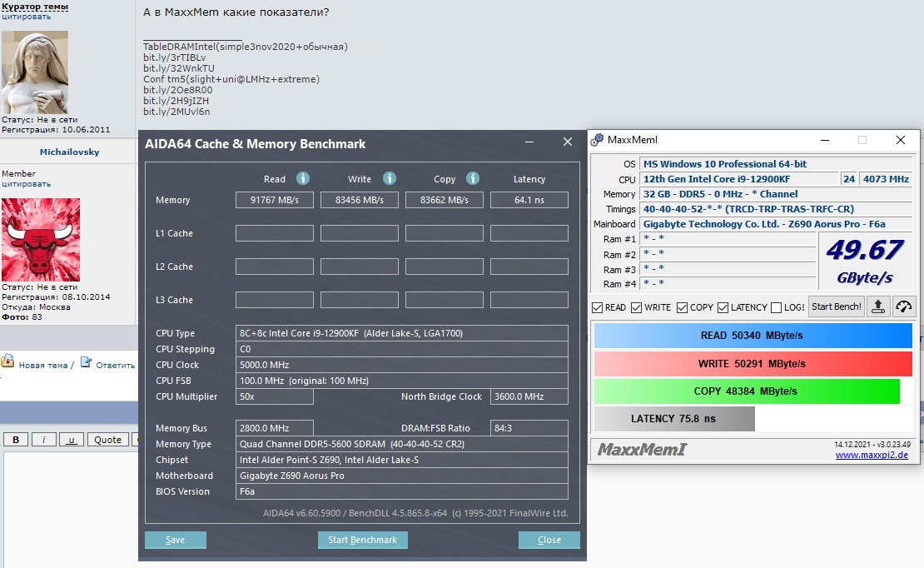This screenshot has width=924, height=568.
Task: Toggle underline u button in reply editor
Action: click(72, 440)
